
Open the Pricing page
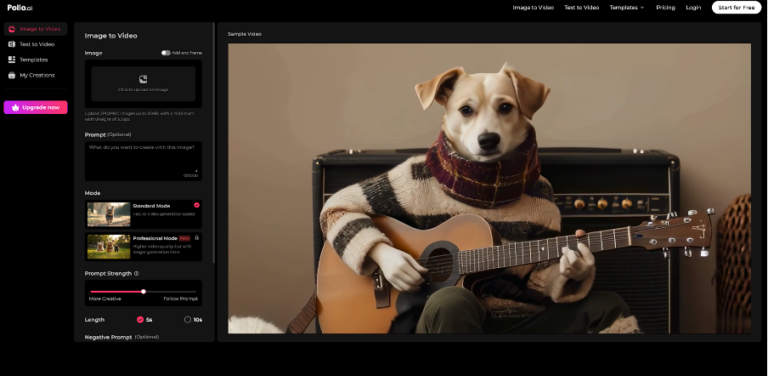(x=665, y=8)
